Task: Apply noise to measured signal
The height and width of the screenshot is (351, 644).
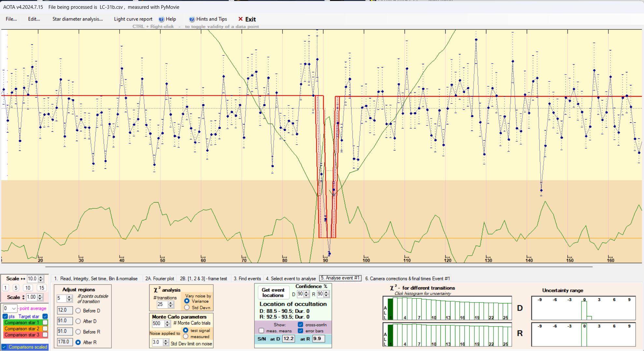Action: [x=186, y=336]
